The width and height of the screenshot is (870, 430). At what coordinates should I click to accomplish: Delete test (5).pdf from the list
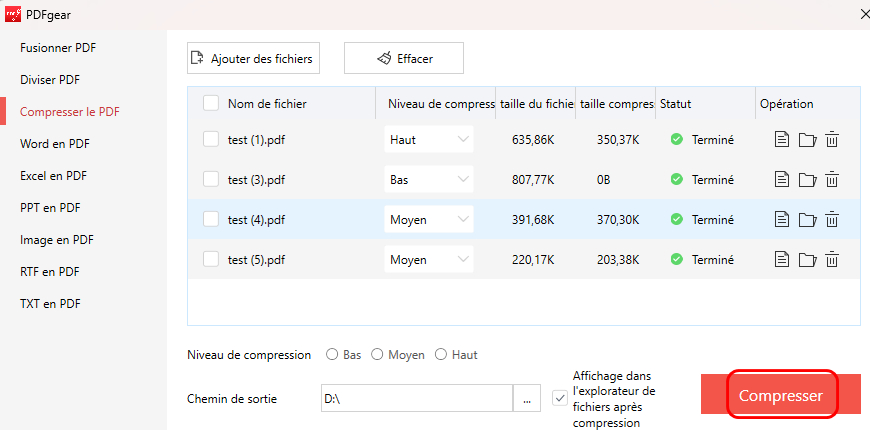(832, 259)
